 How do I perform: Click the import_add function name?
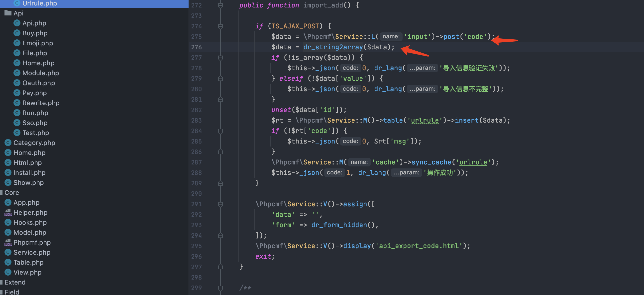[x=323, y=5]
